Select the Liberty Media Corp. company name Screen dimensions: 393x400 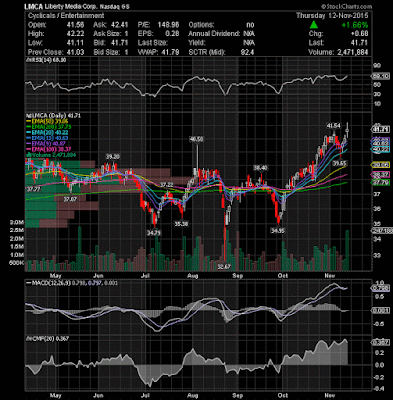(70, 7)
